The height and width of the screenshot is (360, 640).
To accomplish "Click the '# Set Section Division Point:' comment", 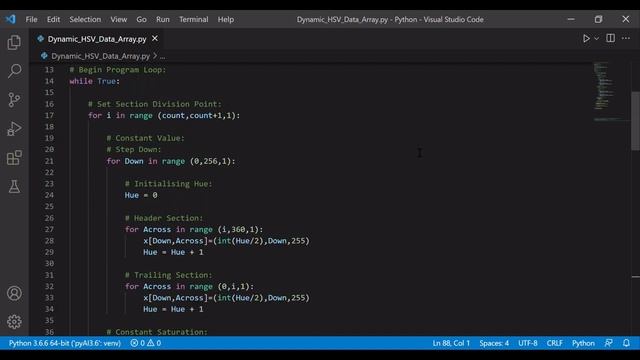I will coord(155,104).
